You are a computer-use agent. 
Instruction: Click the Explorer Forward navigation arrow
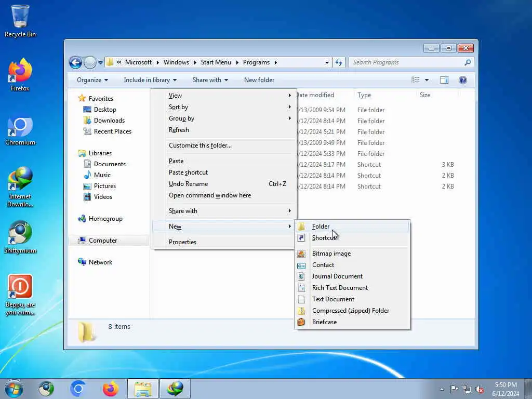click(90, 62)
